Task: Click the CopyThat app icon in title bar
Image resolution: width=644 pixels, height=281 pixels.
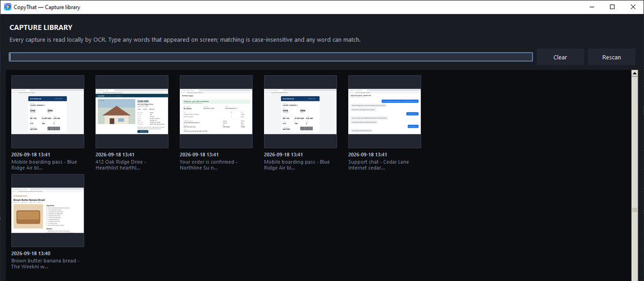Action: 8,7
